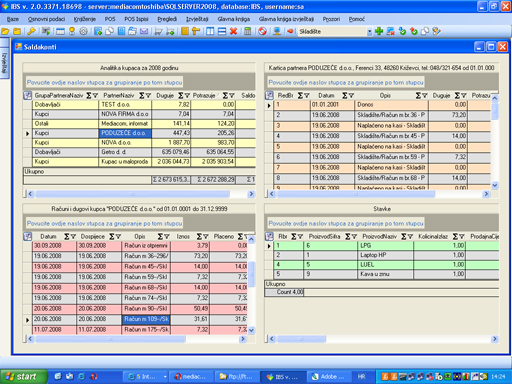Click horizontal scrollbar thumb of Analitika kupaca grid
The image size is (512, 384).
(x=132, y=194)
